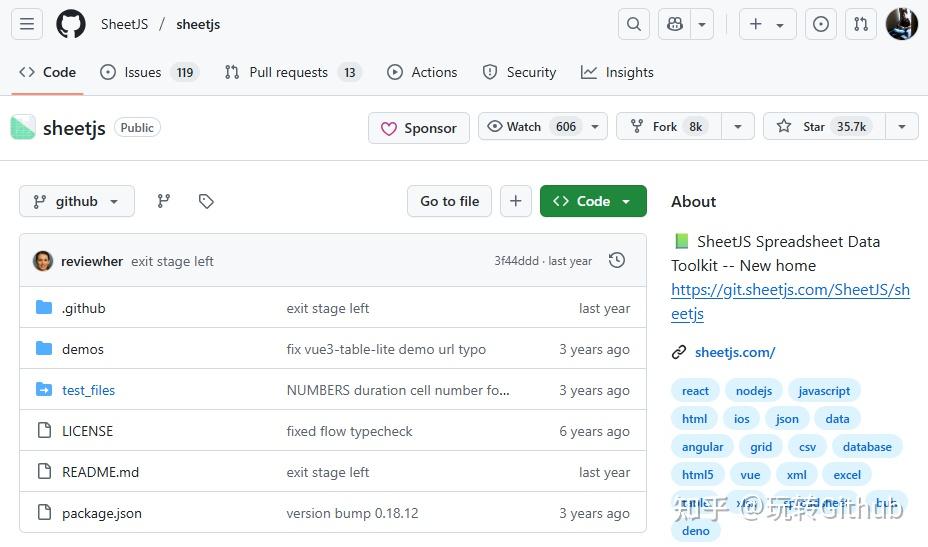The image size is (928, 547).
Task: View branches via the branch icon
Action: (164, 201)
